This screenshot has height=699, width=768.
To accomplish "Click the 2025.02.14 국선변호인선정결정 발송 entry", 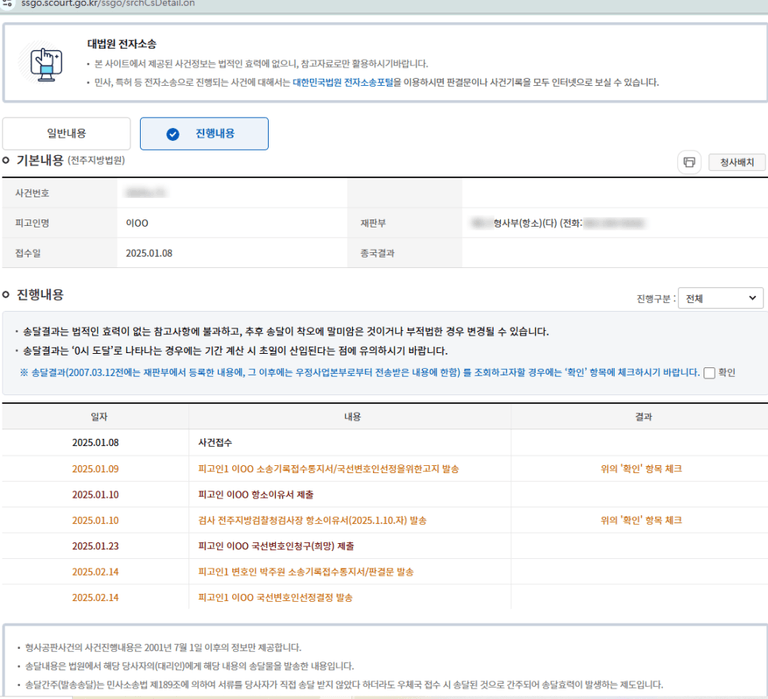I will pyautogui.click(x=275, y=598).
